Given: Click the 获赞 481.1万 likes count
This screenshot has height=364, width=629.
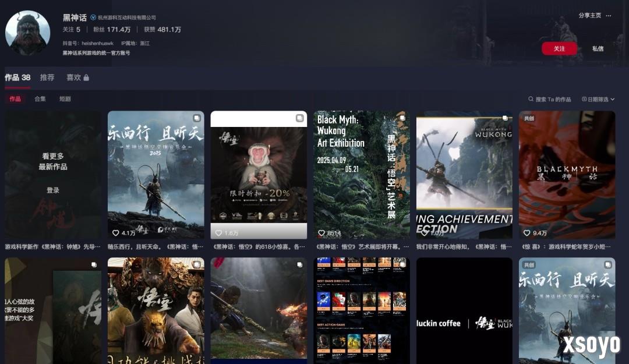Looking at the screenshot, I should pyautogui.click(x=162, y=29).
